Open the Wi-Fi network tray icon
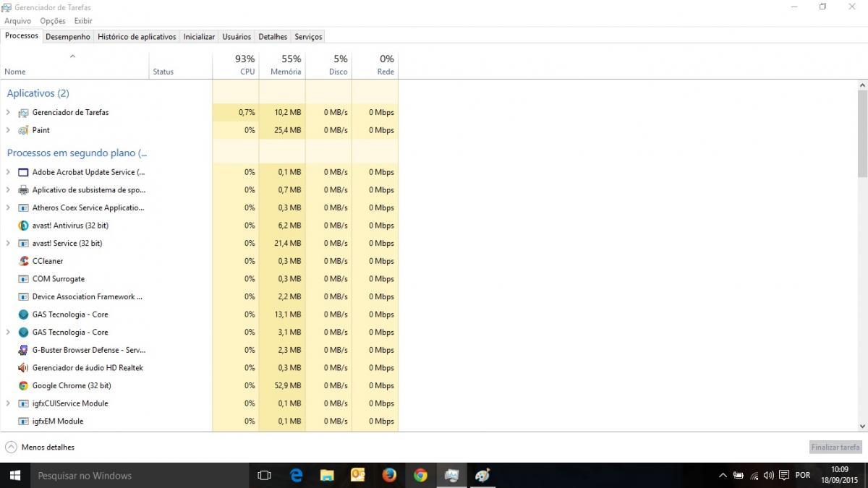 coord(754,476)
